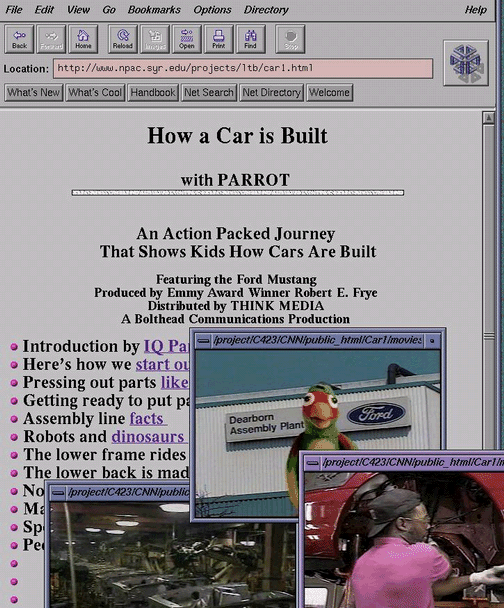Viewport: 504px width, 608px height.
Task: Click 'The lower frame rides' list item
Action: 105,455
